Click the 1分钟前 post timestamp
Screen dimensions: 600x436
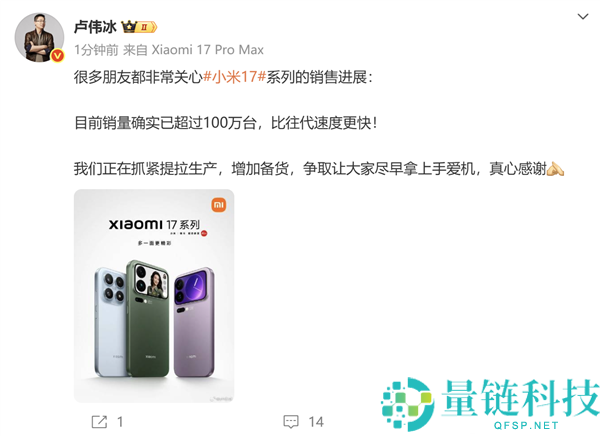coord(96,50)
